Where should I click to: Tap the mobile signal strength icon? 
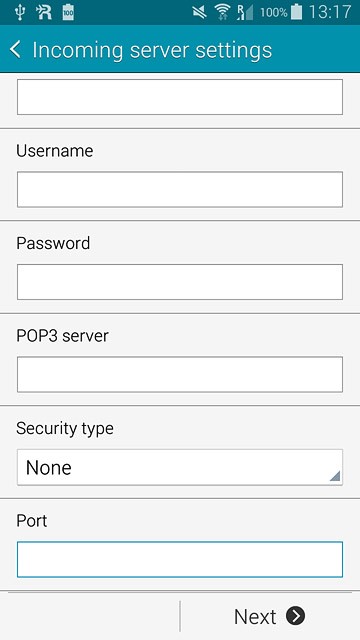pos(244,13)
